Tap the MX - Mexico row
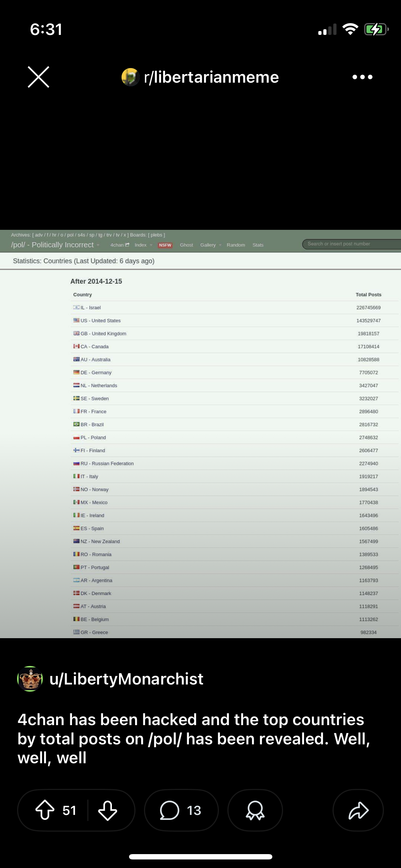 click(x=235, y=503)
